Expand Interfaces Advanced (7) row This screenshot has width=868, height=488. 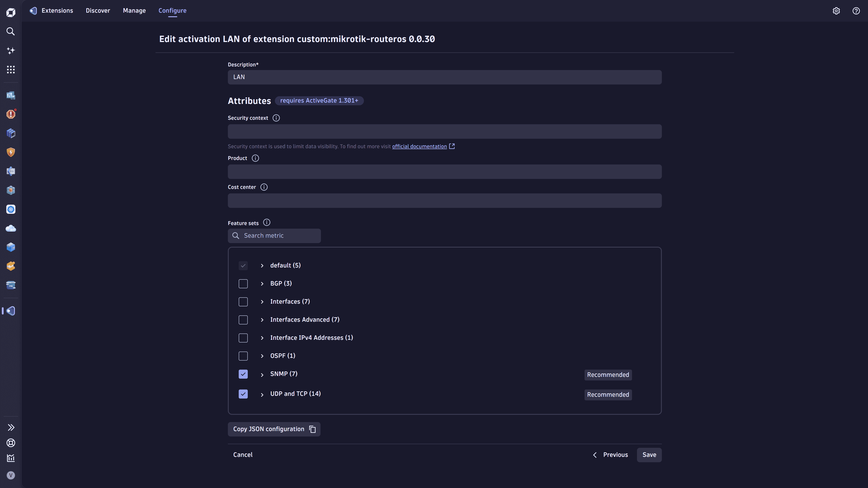[262, 320]
